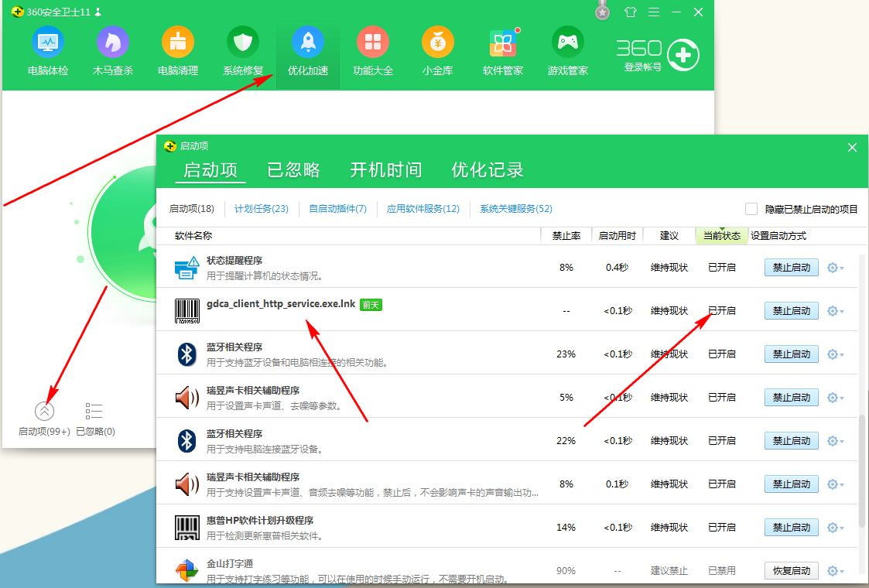Click 恢复启动 for 金山打字通
The width and height of the screenshot is (869, 588).
click(791, 571)
